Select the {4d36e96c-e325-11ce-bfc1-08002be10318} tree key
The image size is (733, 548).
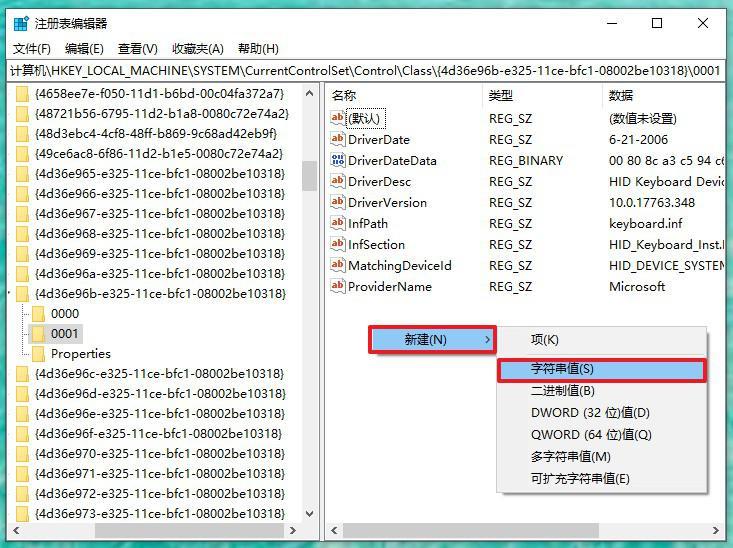click(159, 374)
